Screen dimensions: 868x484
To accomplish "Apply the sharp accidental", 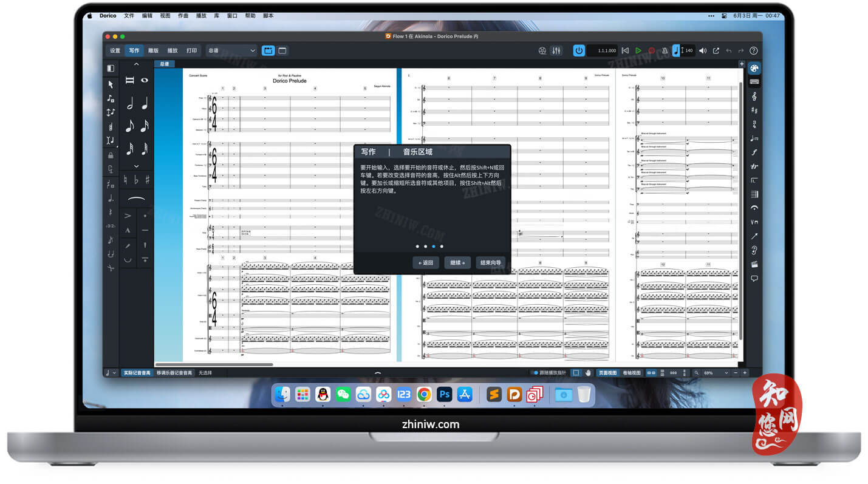I will pos(147,180).
